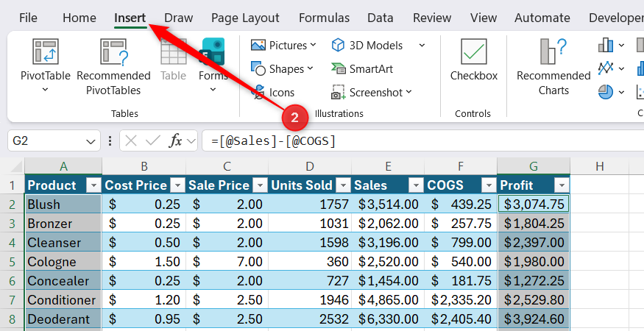
Task: Click the 3D Models icon
Action: tap(338, 45)
